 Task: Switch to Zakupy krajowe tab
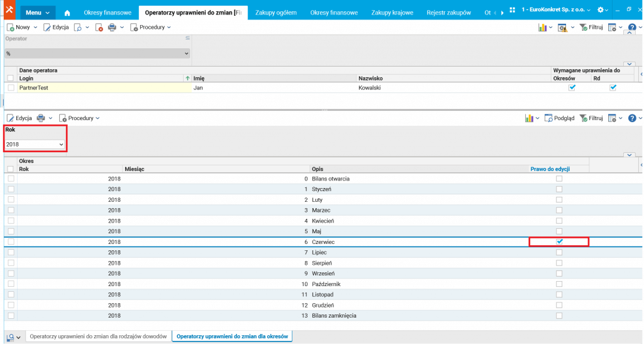(392, 13)
